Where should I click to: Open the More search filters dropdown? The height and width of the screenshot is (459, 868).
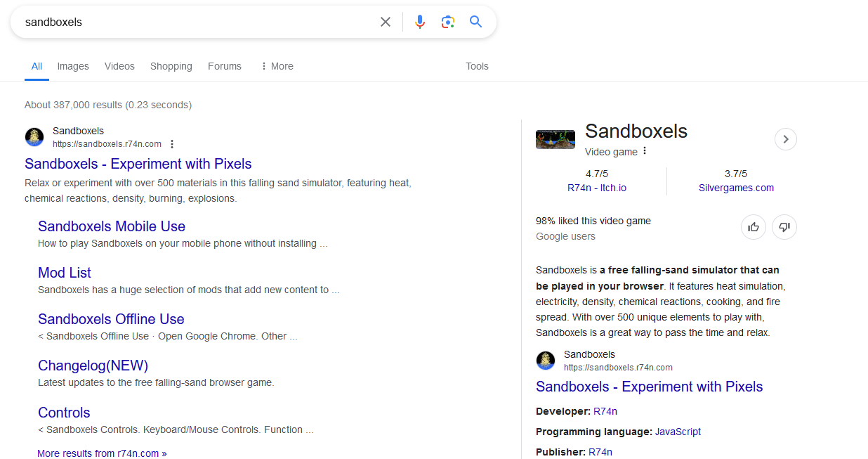click(x=277, y=66)
